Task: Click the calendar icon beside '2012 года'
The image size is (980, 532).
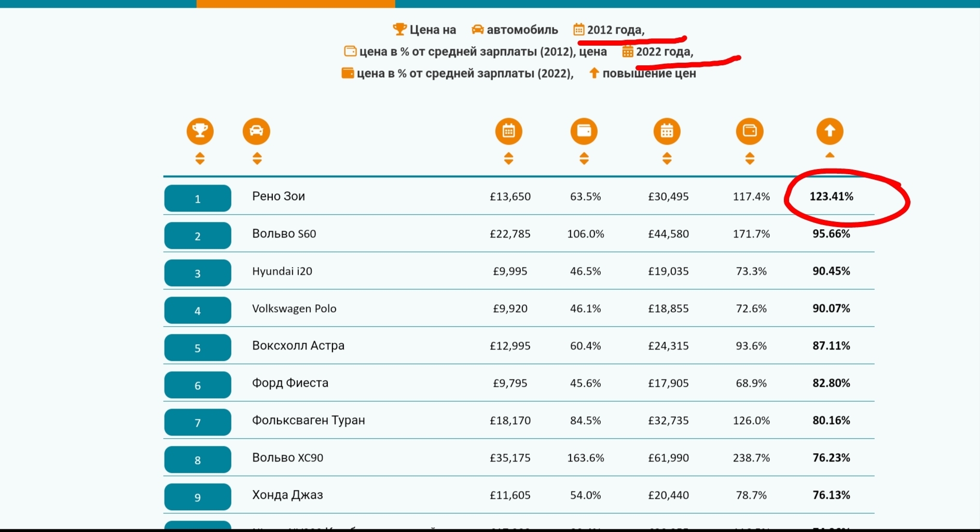Action: pyautogui.click(x=578, y=30)
